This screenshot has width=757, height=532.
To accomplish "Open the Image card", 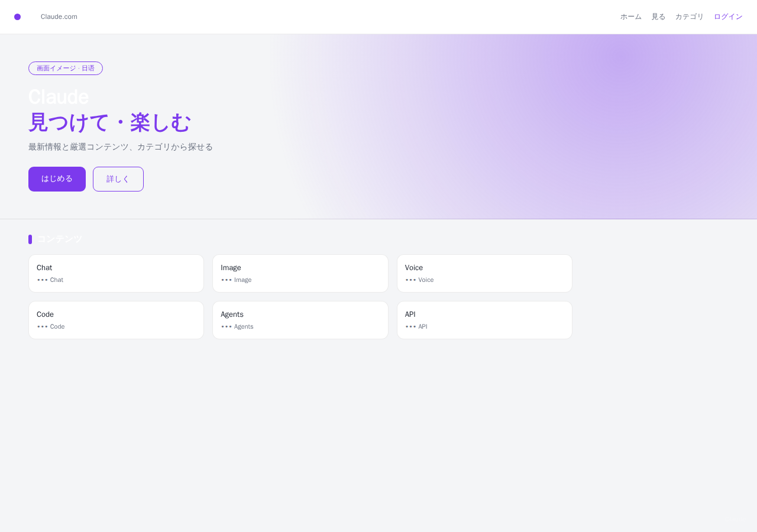I will (x=300, y=274).
